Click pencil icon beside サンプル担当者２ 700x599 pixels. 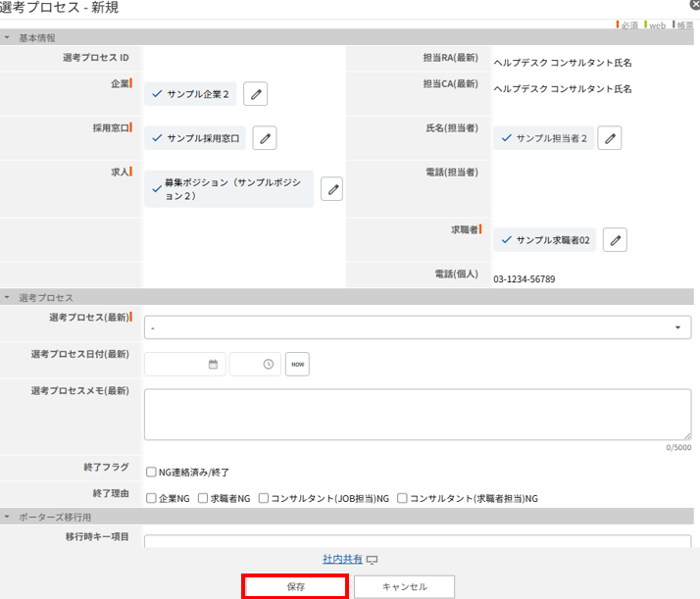point(610,138)
